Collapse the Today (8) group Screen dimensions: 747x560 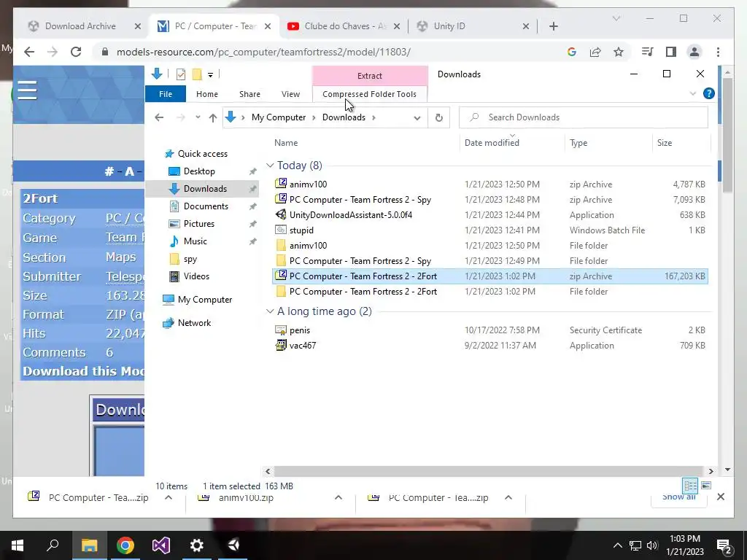point(270,166)
